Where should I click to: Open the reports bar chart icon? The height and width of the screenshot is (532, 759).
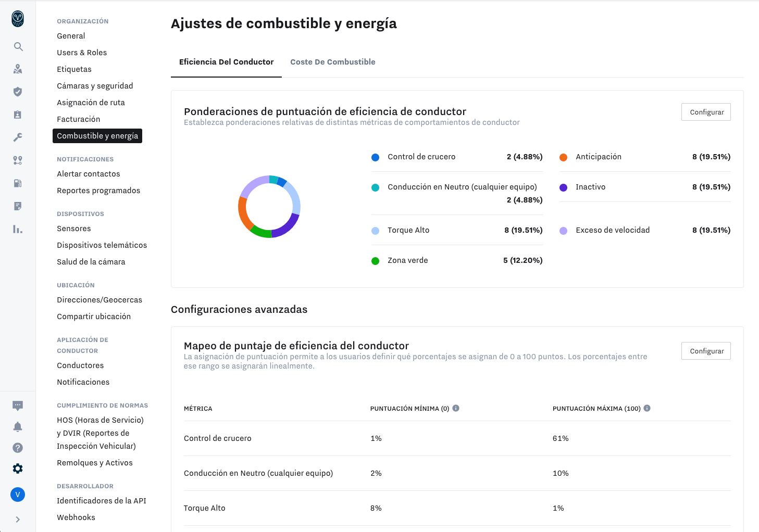(18, 229)
